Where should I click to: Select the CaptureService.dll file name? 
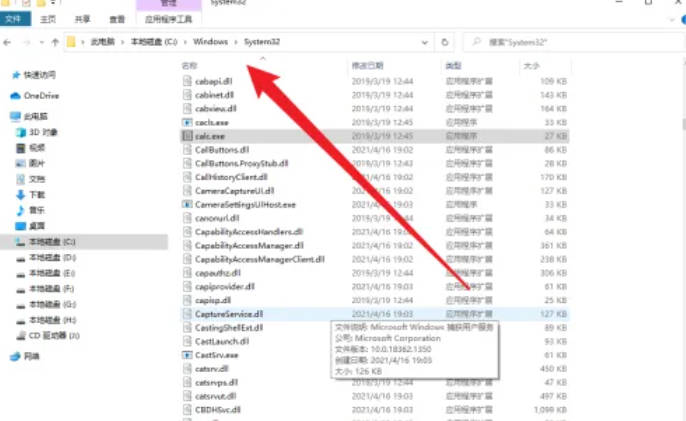(229, 314)
